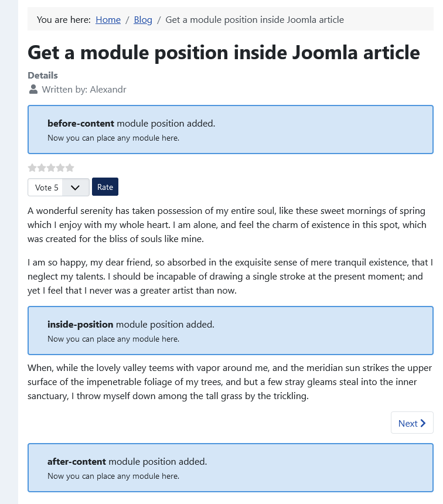Open the Blog breadcrumb link

pos(143,20)
